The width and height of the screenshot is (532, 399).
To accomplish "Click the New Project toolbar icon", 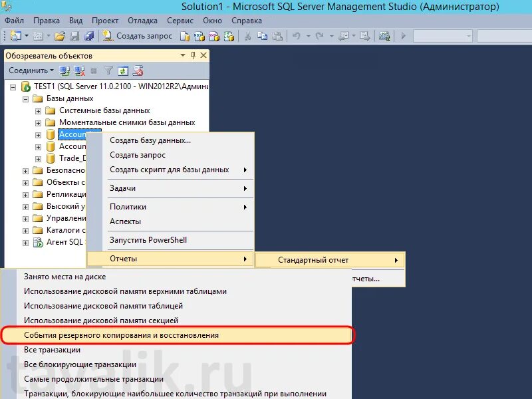I will (15, 36).
